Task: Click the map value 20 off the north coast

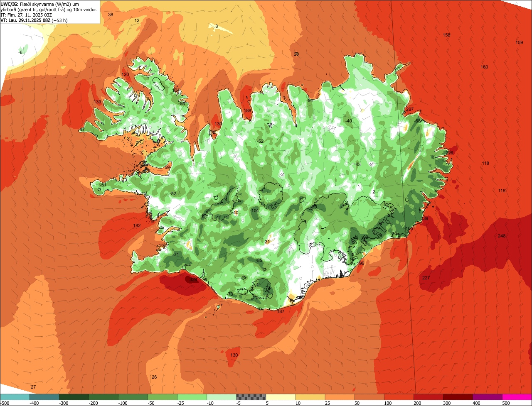Action: (x=296, y=54)
